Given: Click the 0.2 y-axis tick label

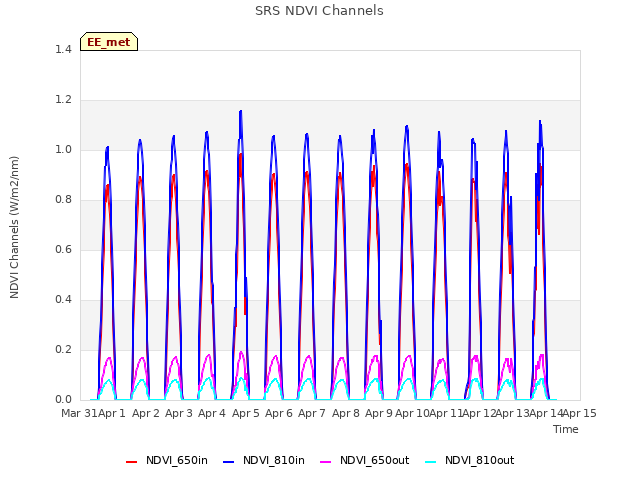Looking at the screenshot, I should pos(63,350).
